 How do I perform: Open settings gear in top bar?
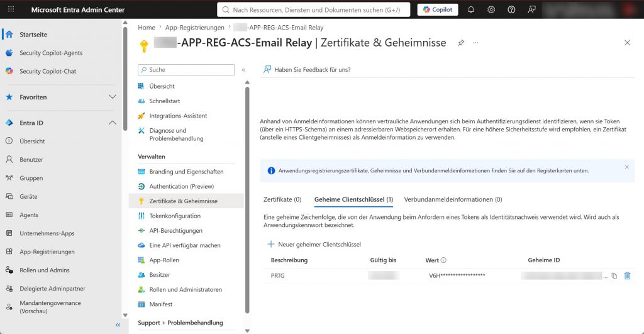(x=491, y=9)
